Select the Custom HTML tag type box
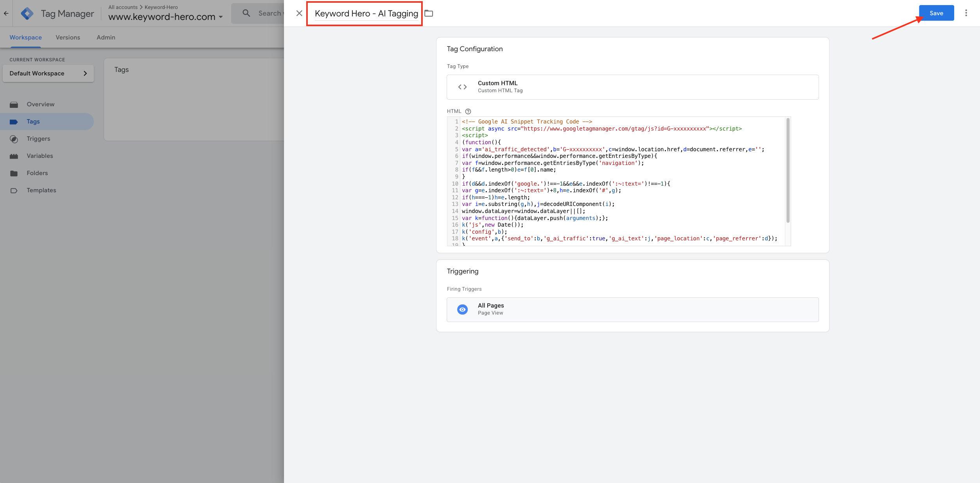The image size is (980, 483). click(632, 87)
